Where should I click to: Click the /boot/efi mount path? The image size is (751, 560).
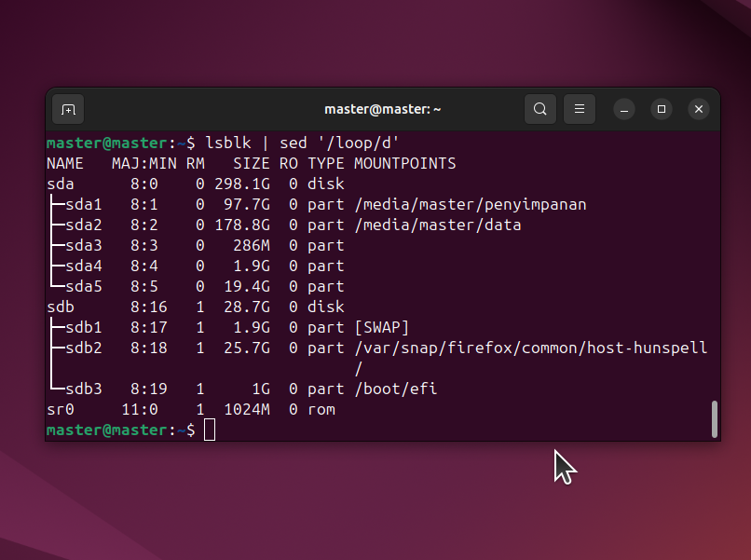pyautogui.click(x=396, y=389)
